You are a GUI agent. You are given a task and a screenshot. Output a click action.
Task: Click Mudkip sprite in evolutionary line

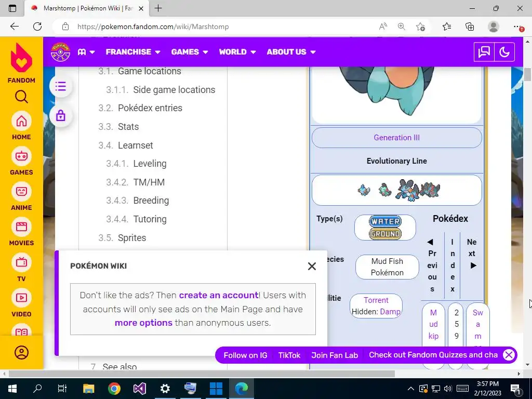pyautogui.click(x=364, y=190)
